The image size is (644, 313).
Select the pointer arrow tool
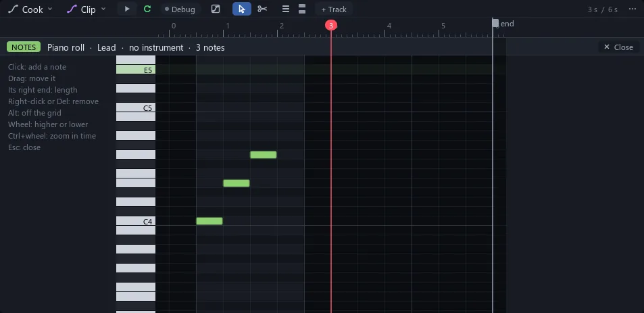pyautogui.click(x=242, y=9)
